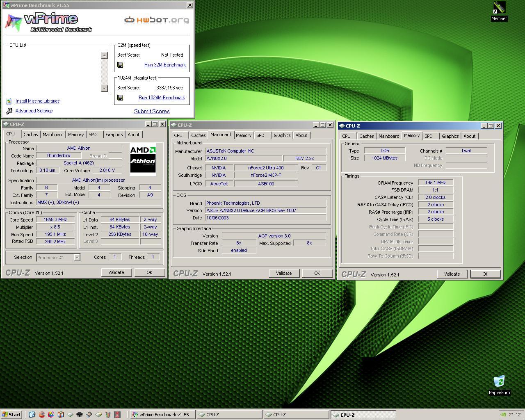The height and width of the screenshot is (420, 525).
Task: Click the Best Score 3387,156 sec value
Action: tap(170, 88)
